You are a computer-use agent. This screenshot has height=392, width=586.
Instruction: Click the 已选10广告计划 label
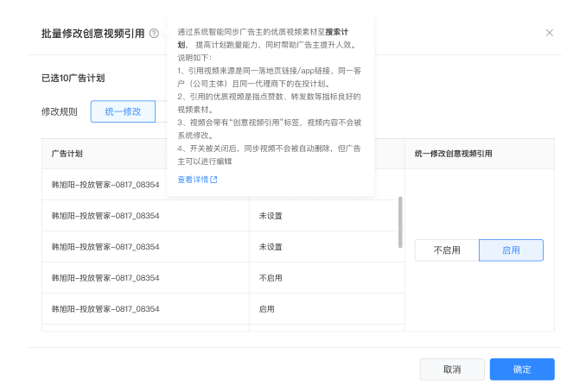click(x=73, y=78)
